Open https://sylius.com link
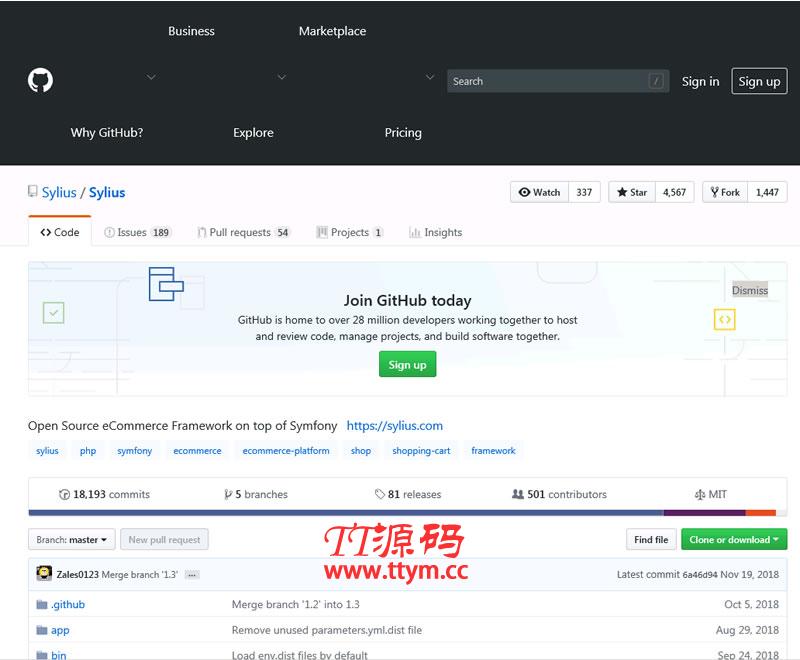Viewport: 800px width, 660px height. point(394,425)
